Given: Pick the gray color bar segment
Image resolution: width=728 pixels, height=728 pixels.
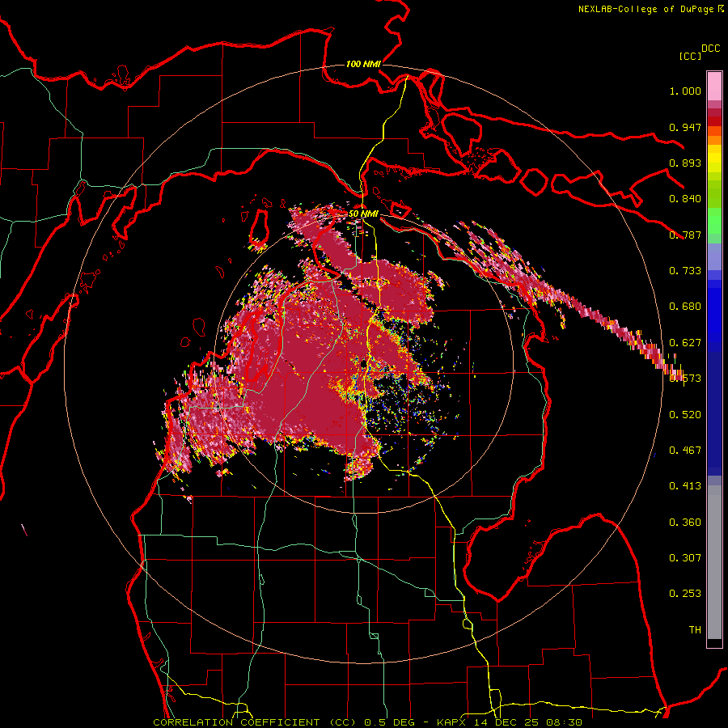Looking at the screenshot, I should click(x=714, y=562).
